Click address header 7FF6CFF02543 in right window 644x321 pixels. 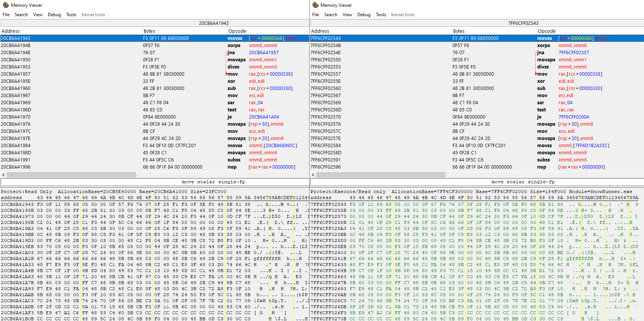click(x=523, y=23)
